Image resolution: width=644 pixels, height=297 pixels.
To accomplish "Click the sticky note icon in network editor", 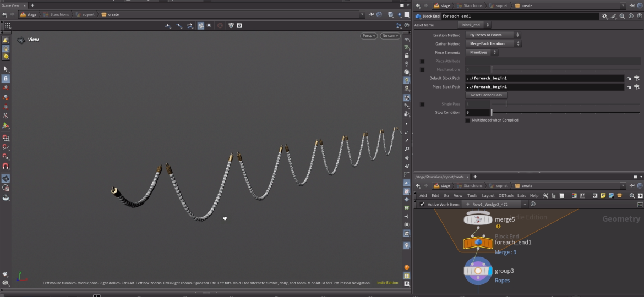I will (603, 196).
